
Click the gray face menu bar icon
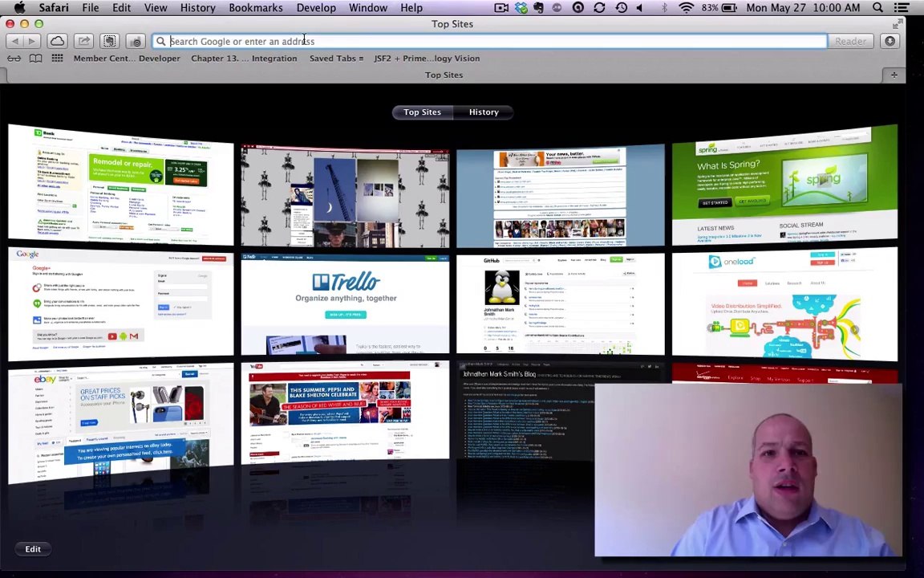click(x=557, y=8)
